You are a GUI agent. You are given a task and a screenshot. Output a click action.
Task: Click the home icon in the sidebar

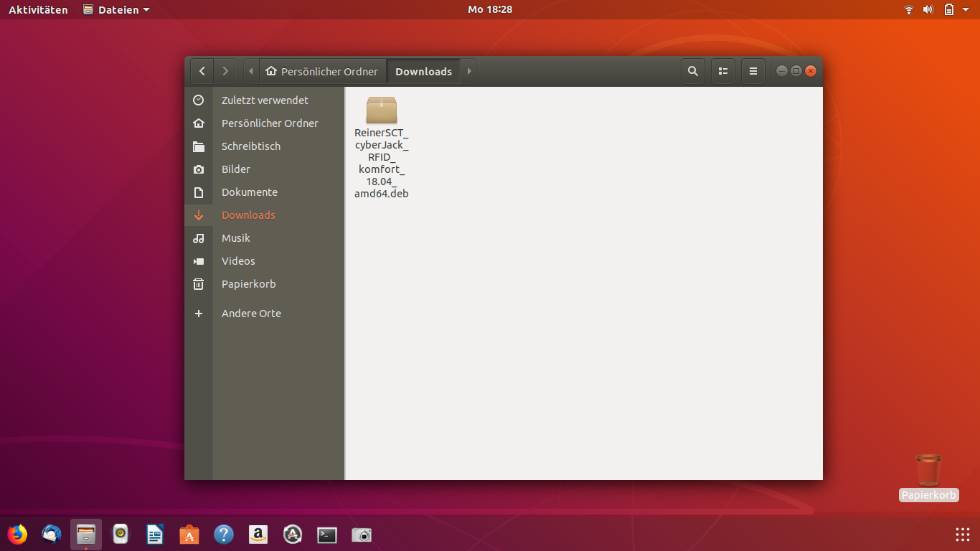point(199,123)
